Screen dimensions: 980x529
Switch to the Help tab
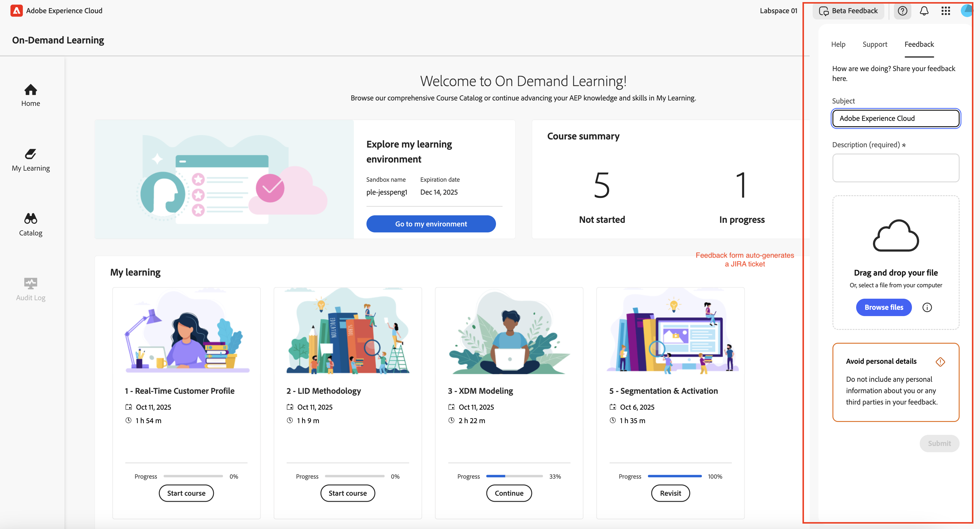838,44
